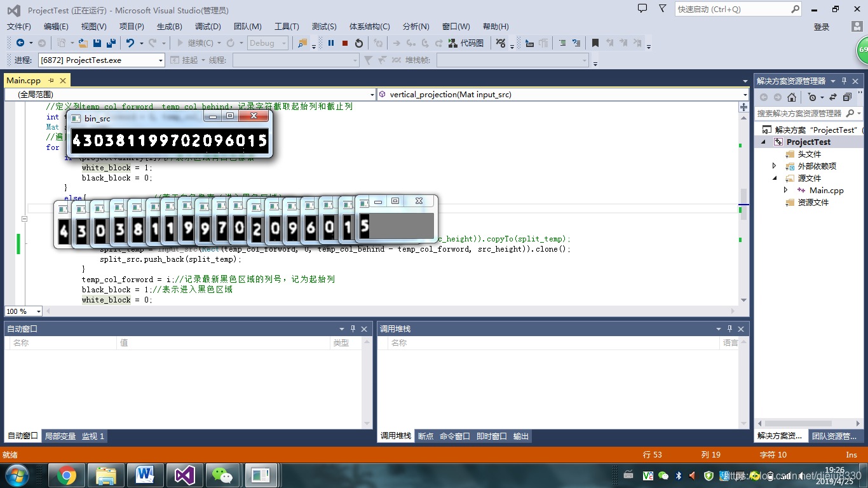Click the notifications filter funnel icon

(x=663, y=9)
